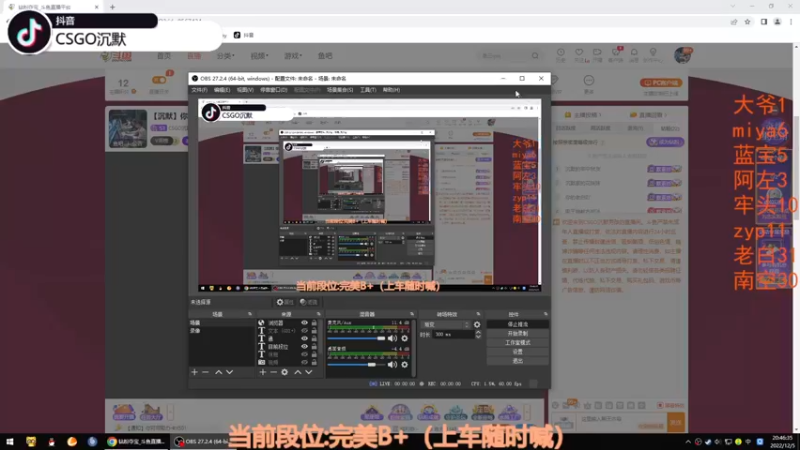This screenshot has height=450, width=800.
Task: Remove source with Sources panel minus icon
Action: pyautogui.click(x=273, y=372)
